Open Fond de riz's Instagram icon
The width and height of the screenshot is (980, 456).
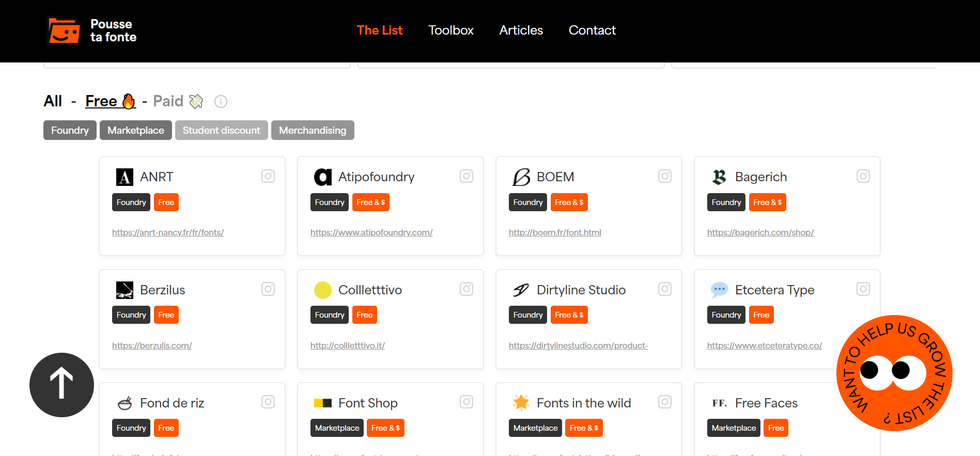(x=268, y=402)
